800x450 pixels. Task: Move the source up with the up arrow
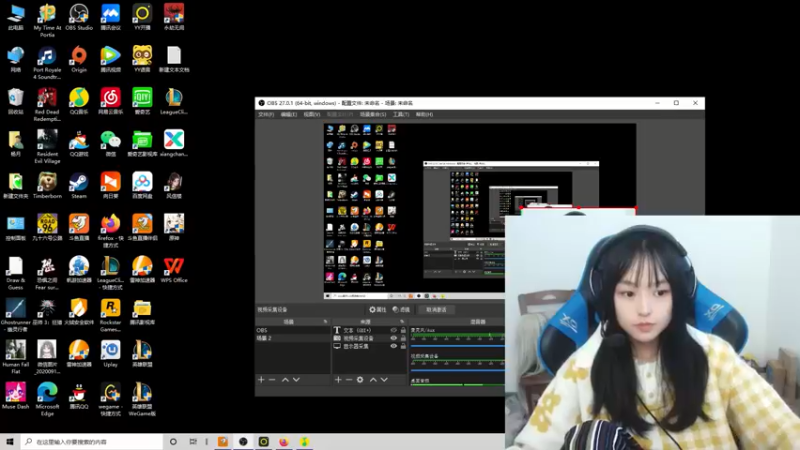tap(373, 380)
